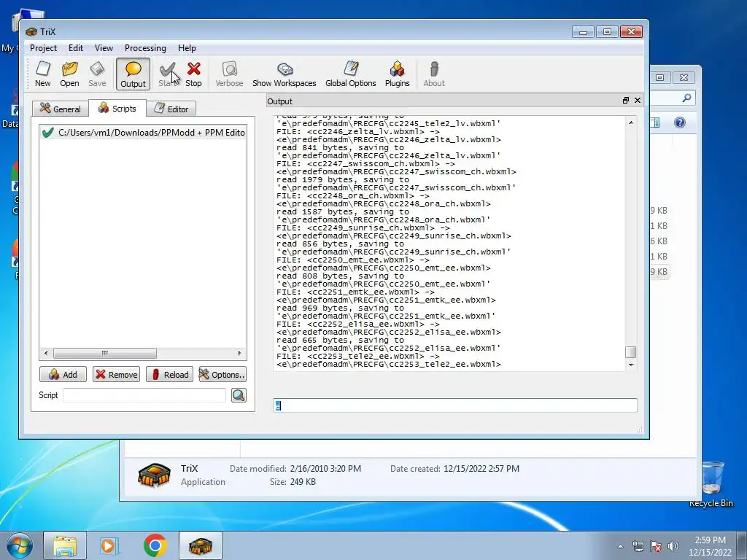747x560 pixels.
Task: Start processing with the Start checkmark icon
Action: pos(167,74)
